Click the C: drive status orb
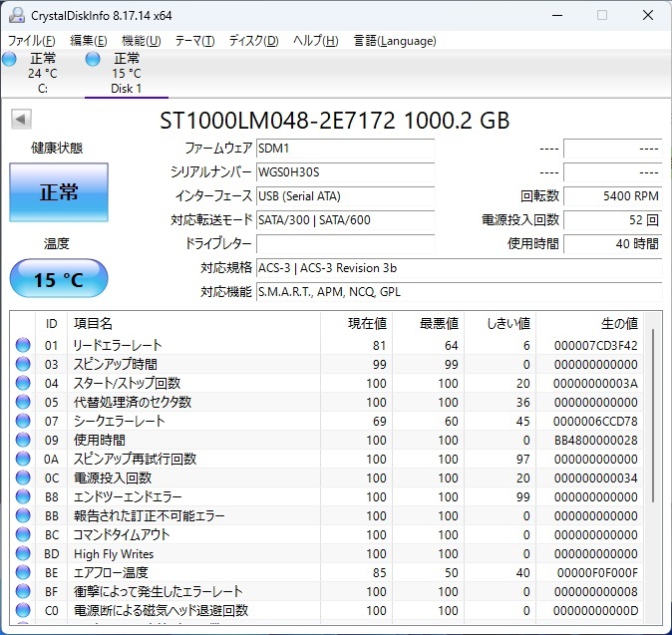 point(10,59)
